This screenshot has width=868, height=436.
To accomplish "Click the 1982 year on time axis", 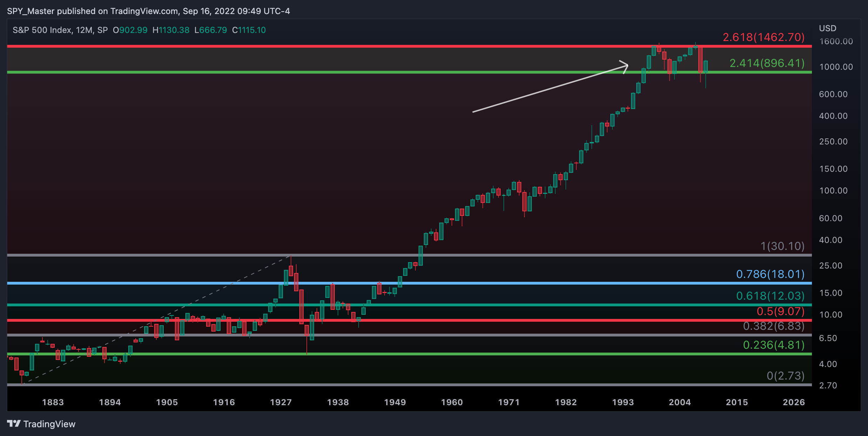I will point(566,402).
